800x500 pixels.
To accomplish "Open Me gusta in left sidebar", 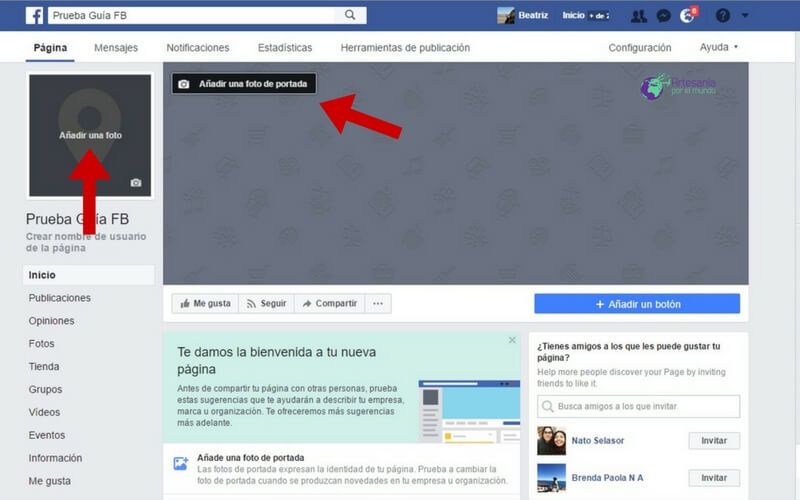I will coord(49,481).
